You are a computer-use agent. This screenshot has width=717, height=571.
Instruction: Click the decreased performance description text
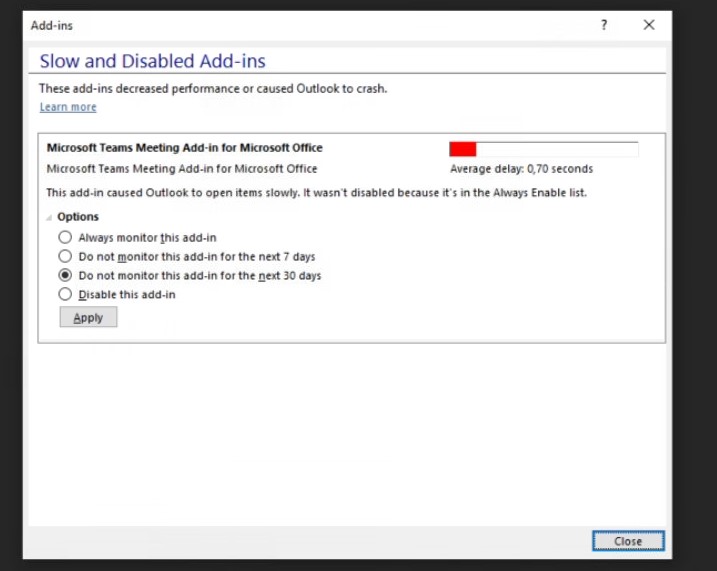pos(213,88)
